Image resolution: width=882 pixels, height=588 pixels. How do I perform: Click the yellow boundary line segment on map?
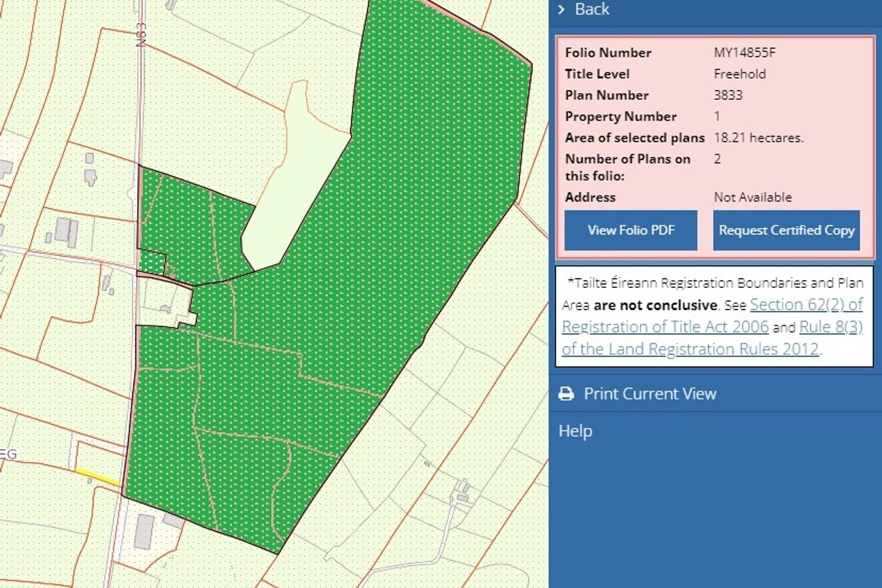[x=97, y=478]
